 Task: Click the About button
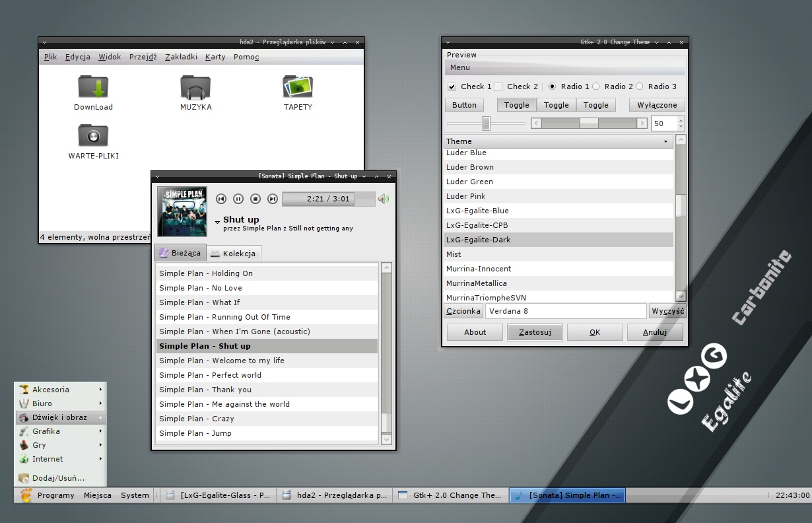[x=475, y=332]
